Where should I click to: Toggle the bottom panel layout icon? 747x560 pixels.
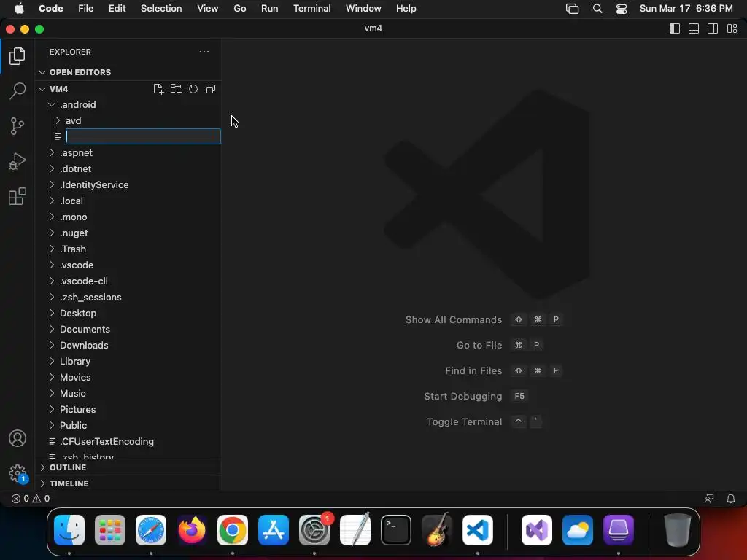click(x=694, y=28)
